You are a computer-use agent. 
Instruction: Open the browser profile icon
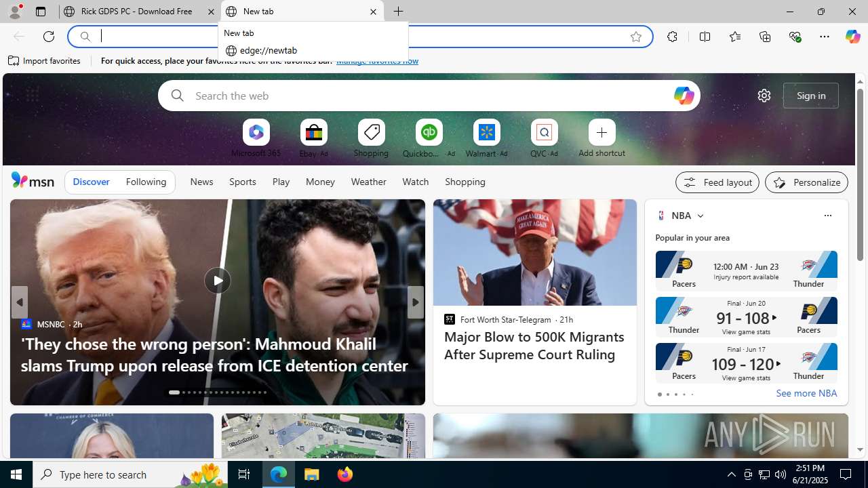[x=14, y=12]
